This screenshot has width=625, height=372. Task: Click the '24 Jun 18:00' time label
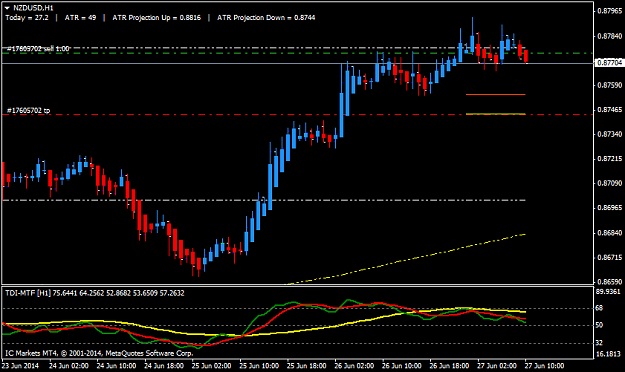coord(164,366)
